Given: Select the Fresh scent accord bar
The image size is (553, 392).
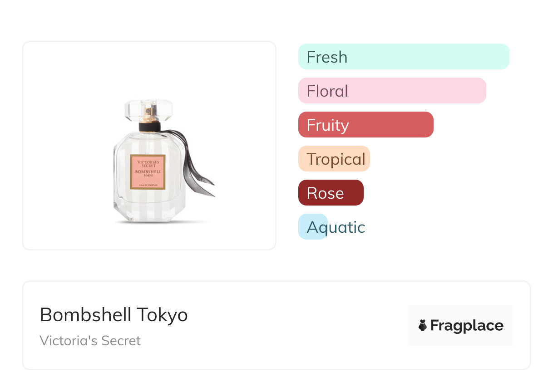Looking at the screenshot, I should pyautogui.click(x=404, y=57).
